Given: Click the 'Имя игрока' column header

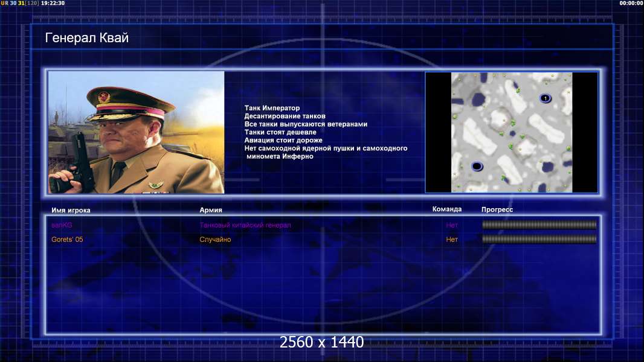Looking at the screenshot, I should tap(71, 211).
